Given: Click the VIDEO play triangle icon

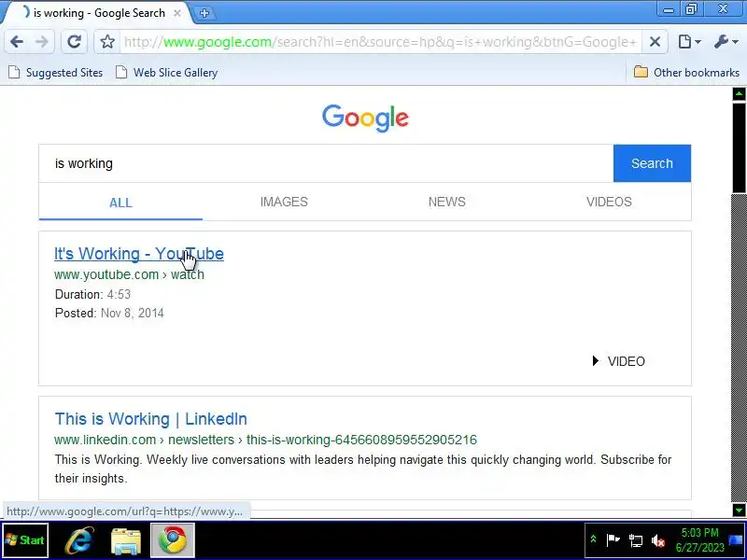Looking at the screenshot, I should pyautogui.click(x=595, y=361).
